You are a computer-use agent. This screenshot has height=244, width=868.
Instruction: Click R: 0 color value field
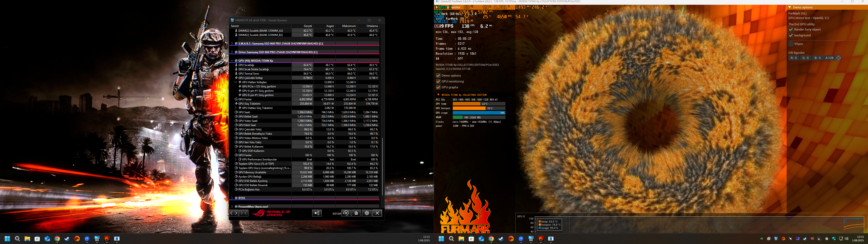point(794,58)
